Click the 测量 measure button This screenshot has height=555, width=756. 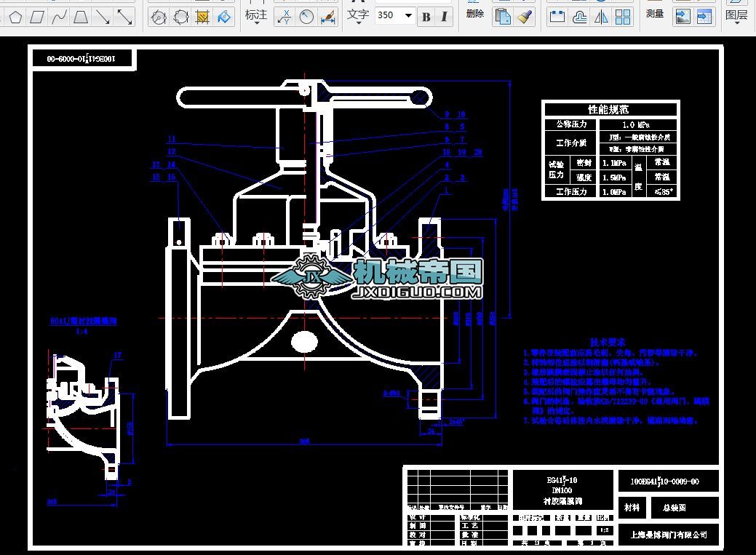coord(655,14)
